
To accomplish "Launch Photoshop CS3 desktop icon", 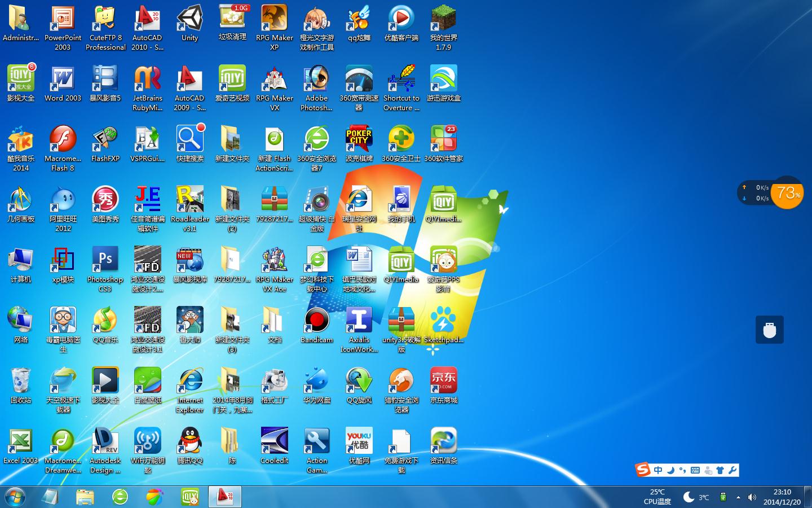I will tap(105, 269).
